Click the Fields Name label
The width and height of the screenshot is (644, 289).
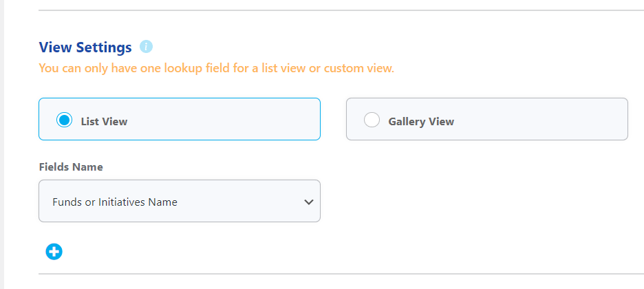point(71,167)
